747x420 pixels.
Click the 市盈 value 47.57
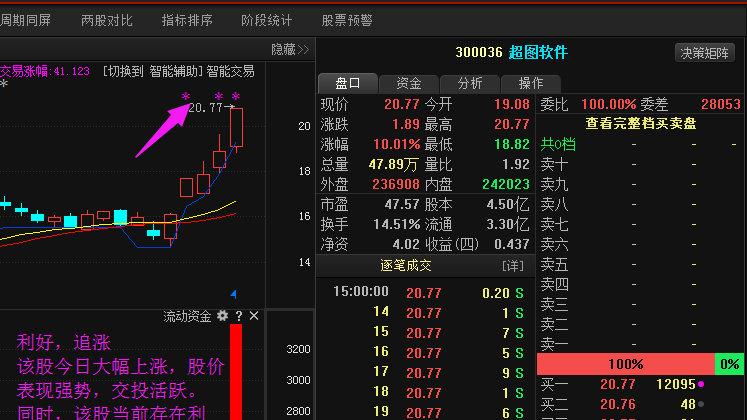coord(402,204)
